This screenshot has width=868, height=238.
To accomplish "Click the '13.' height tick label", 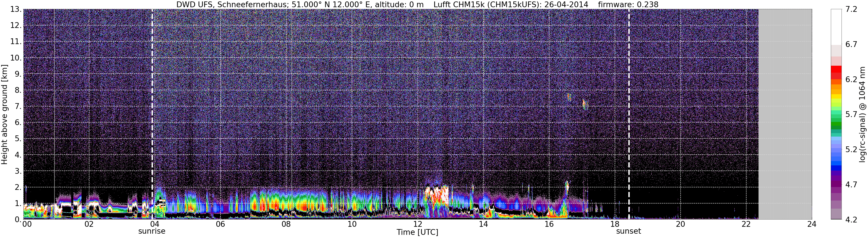I will (x=16, y=10).
